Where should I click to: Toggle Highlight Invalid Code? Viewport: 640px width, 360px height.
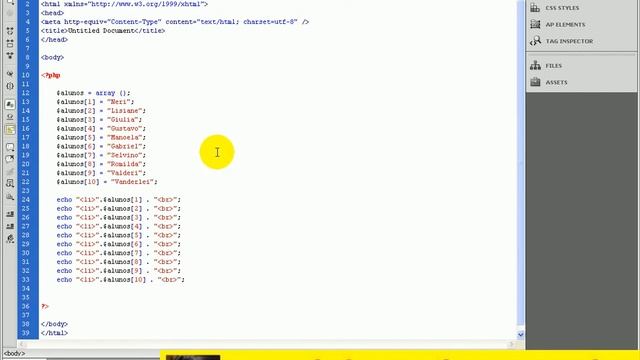tap(10, 117)
